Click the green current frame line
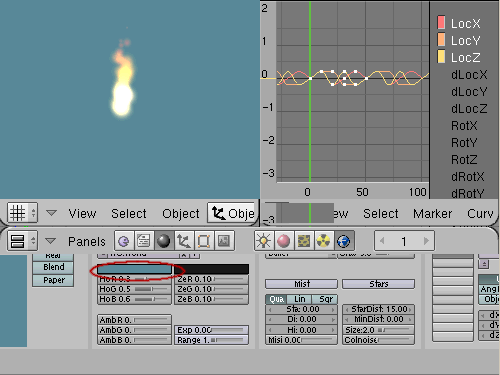Viewport: 500px width, 375px height. [x=310, y=93]
